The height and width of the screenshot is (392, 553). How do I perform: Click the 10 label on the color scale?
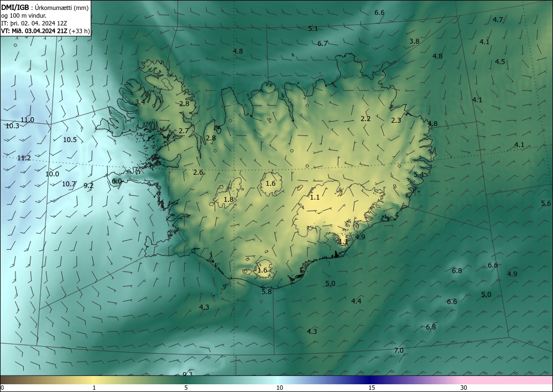coord(279,388)
